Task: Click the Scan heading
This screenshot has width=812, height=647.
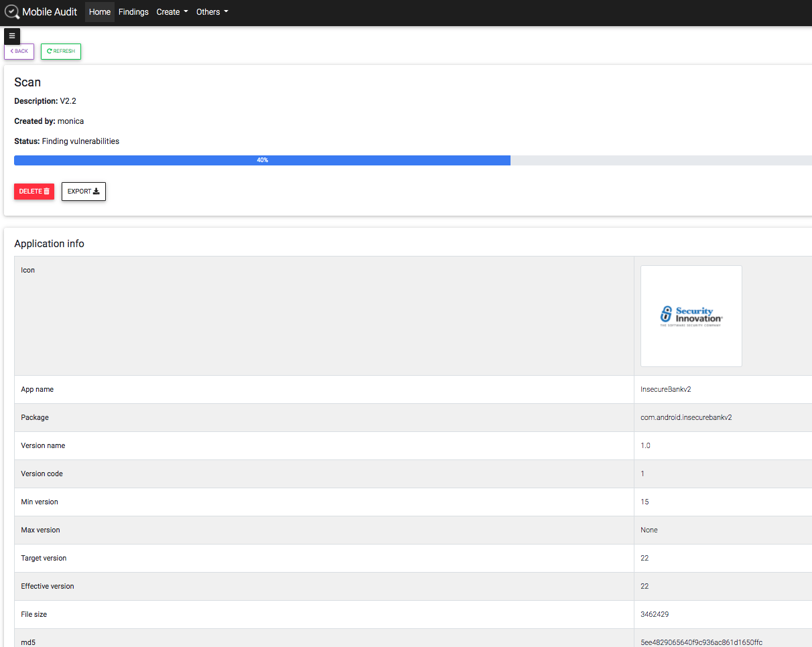Action: point(27,82)
